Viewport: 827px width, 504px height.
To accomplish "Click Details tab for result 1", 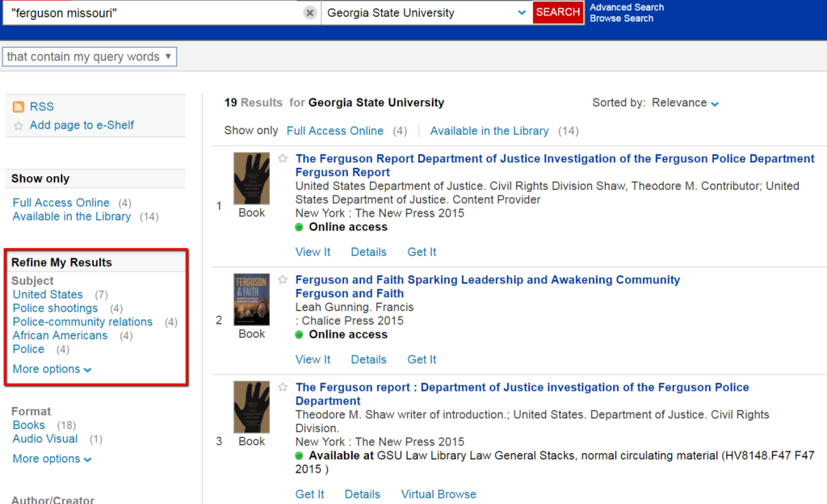I will tap(368, 252).
